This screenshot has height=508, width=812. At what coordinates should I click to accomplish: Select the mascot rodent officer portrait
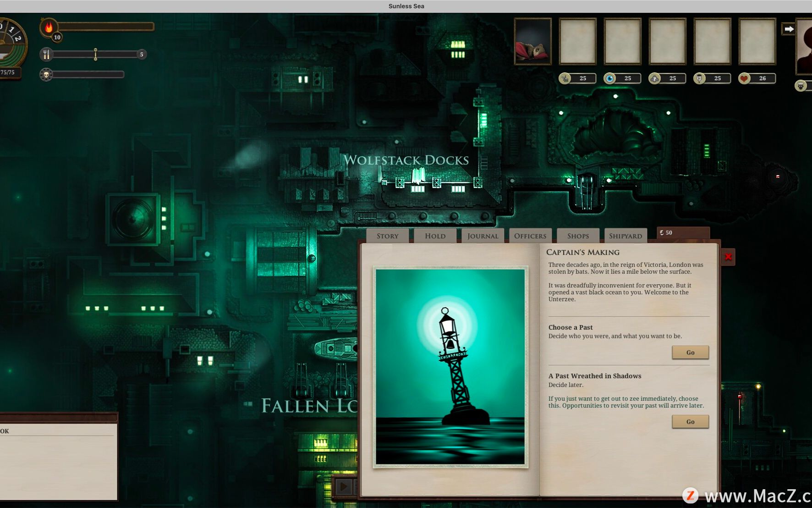(x=532, y=41)
